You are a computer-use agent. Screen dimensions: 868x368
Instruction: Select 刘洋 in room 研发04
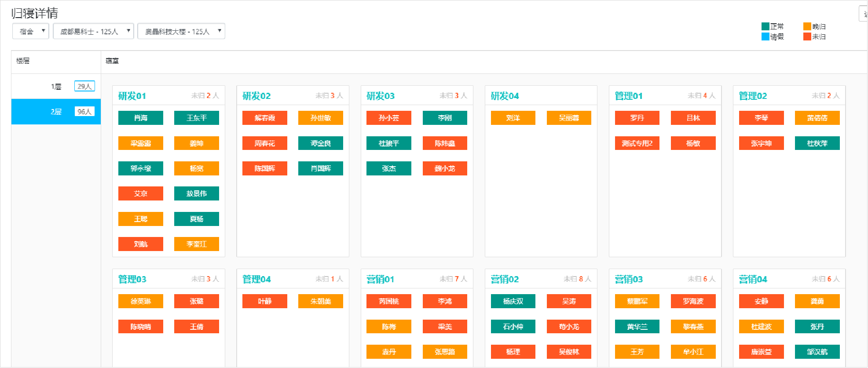513,118
